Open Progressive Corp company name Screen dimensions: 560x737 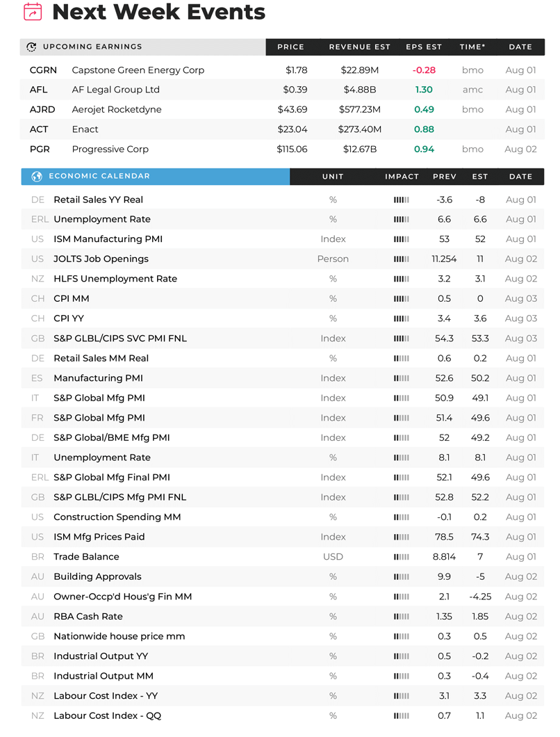tap(110, 149)
